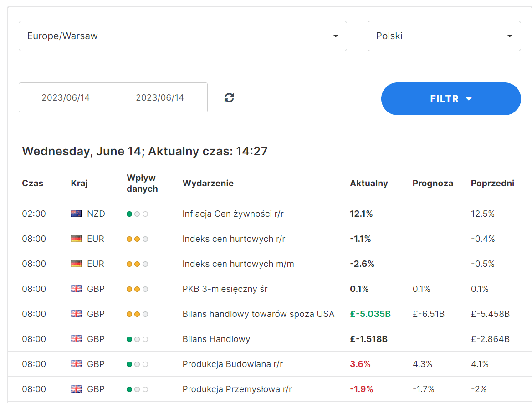Click the Aktualny column header
Image resolution: width=532 pixels, height=403 pixels.
pos(369,184)
